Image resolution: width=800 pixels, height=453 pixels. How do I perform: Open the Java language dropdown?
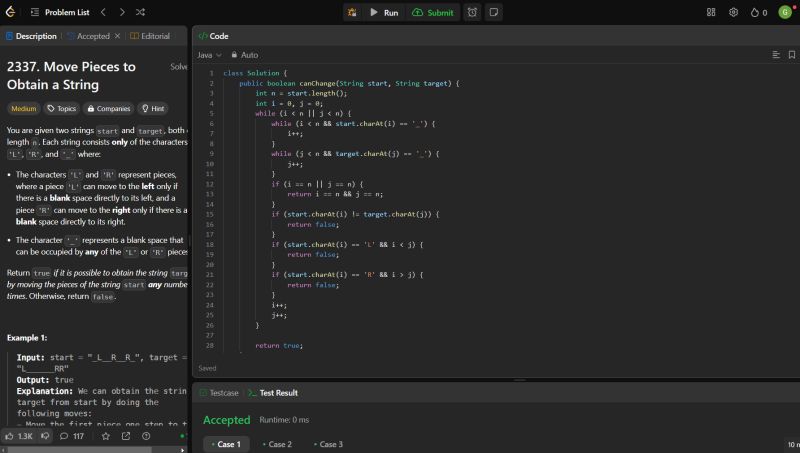click(209, 55)
